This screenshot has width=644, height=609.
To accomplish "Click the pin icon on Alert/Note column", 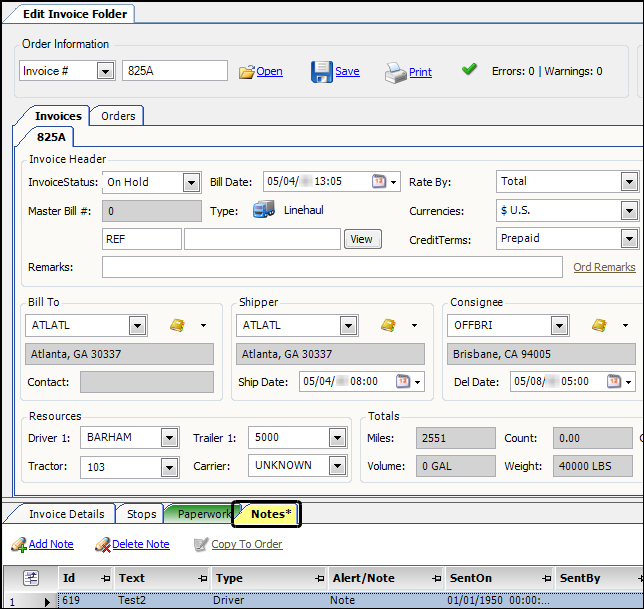I will (437, 579).
